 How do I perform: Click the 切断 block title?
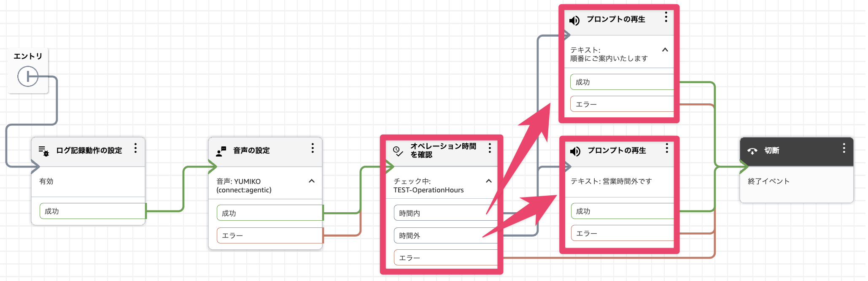(772, 151)
